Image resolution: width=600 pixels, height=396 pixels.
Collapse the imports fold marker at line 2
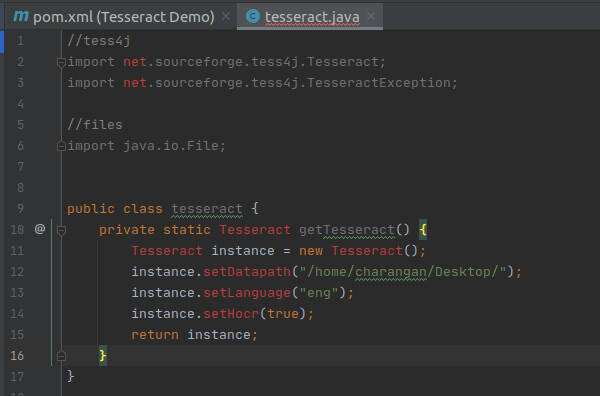coord(61,62)
